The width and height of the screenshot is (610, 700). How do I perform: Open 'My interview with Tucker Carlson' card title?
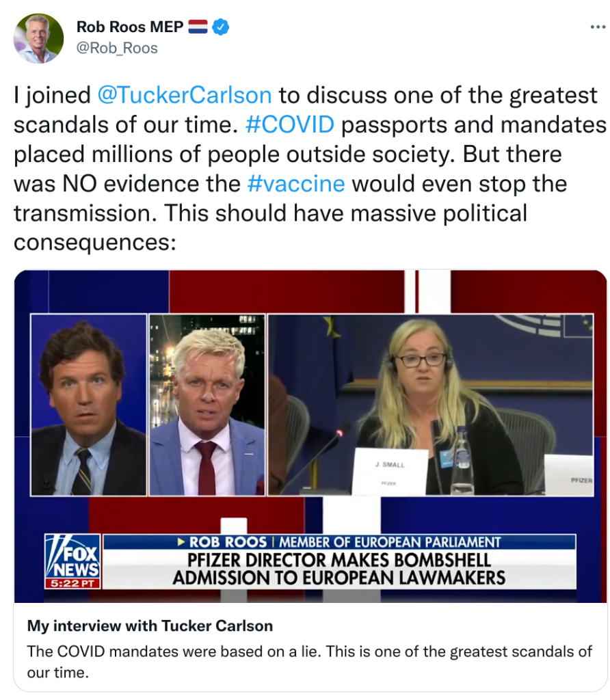[x=150, y=626]
